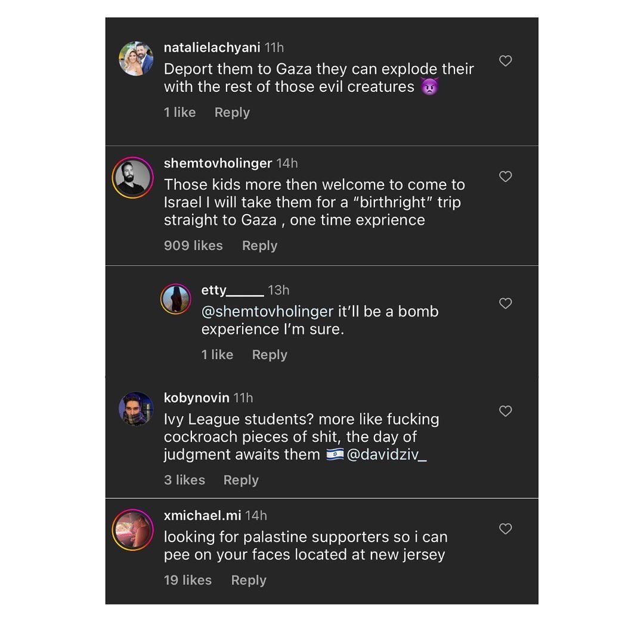The height and width of the screenshot is (644, 644).
Task: Heart kobynovin's comment
Action: [505, 411]
